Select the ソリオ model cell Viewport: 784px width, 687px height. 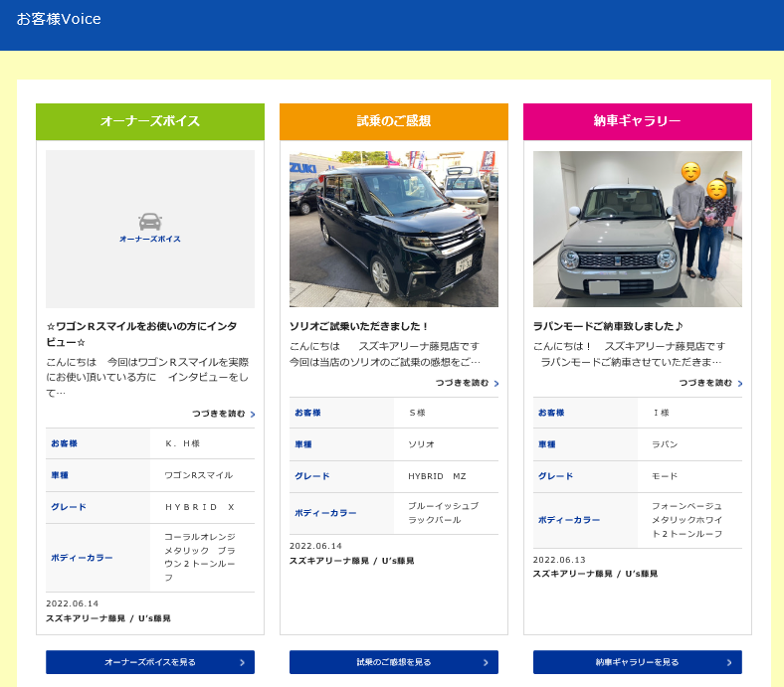[x=421, y=444]
